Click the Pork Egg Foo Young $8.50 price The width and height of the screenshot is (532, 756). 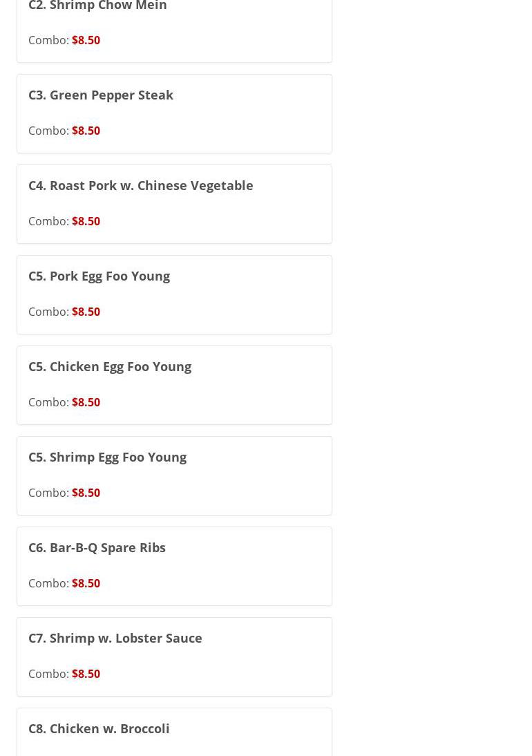pos(86,312)
